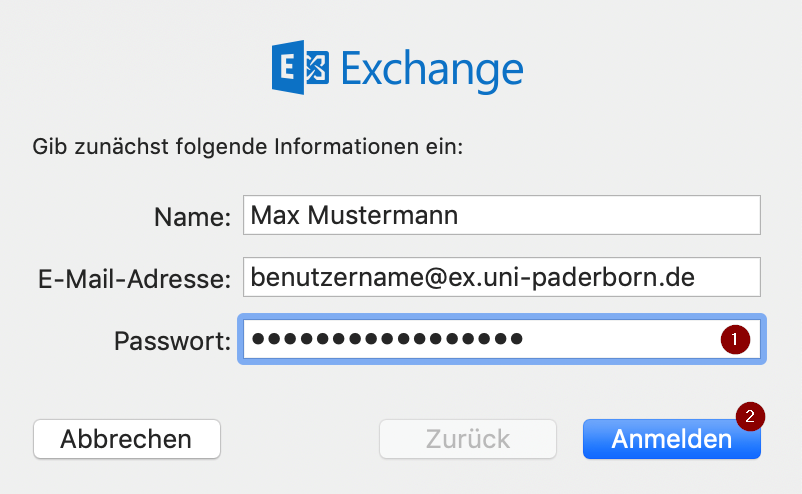The height and width of the screenshot is (494, 802).
Task: Click 'uni-paderborn.de' in the email address
Action: (x=608, y=277)
